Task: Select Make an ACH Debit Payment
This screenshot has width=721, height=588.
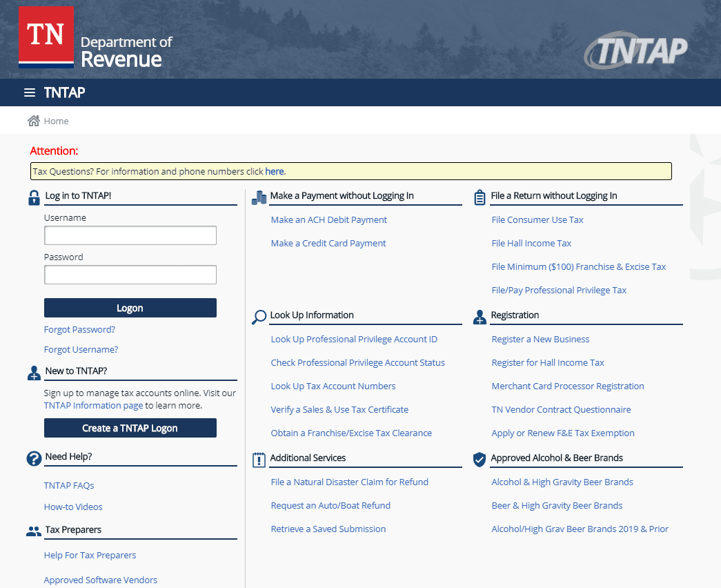Action: [x=329, y=219]
